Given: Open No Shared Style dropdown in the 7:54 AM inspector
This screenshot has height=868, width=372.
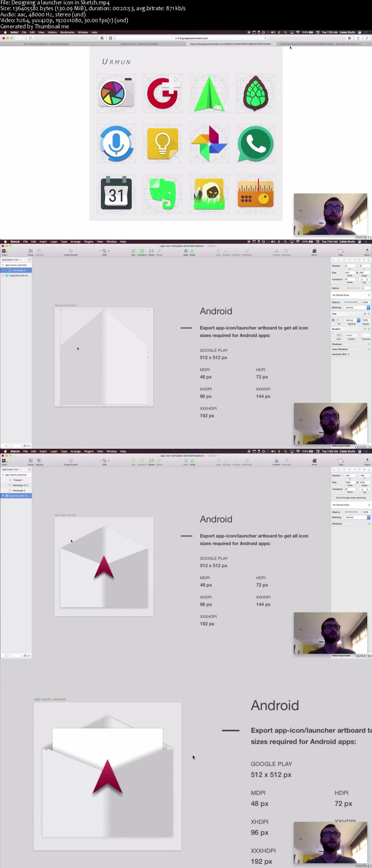Looking at the screenshot, I should 351,295.
